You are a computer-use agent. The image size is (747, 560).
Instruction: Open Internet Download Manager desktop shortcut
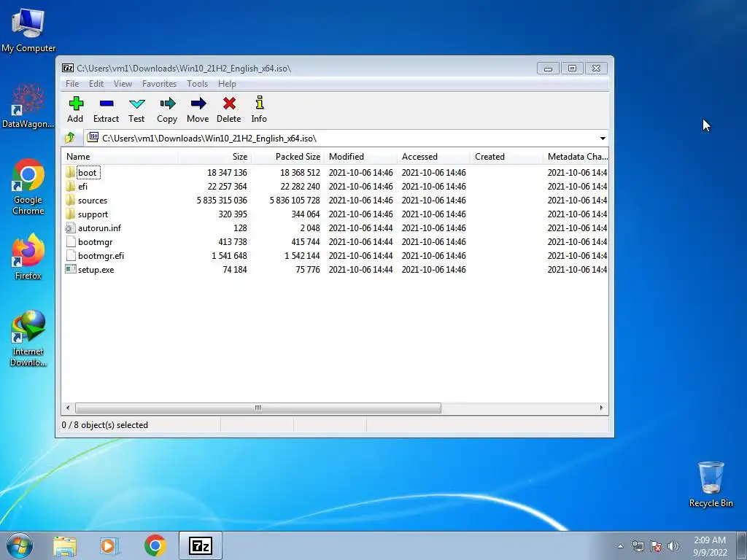click(28, 338)
